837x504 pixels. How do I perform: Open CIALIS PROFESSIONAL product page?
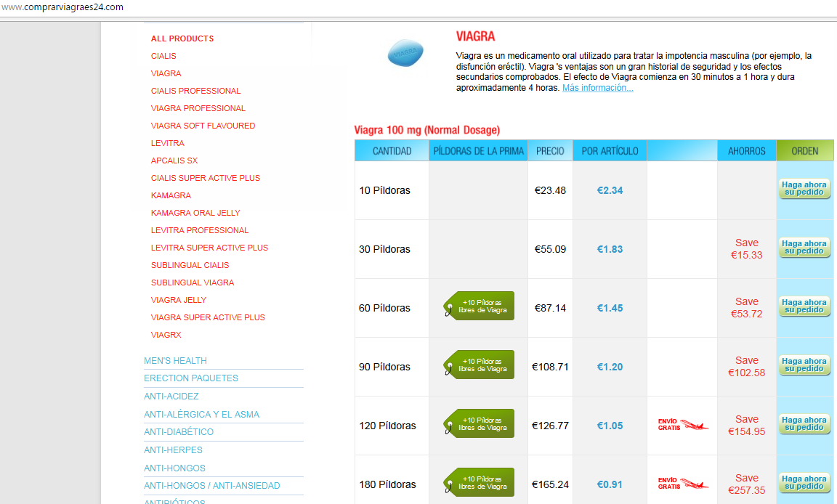click(195, 91)
